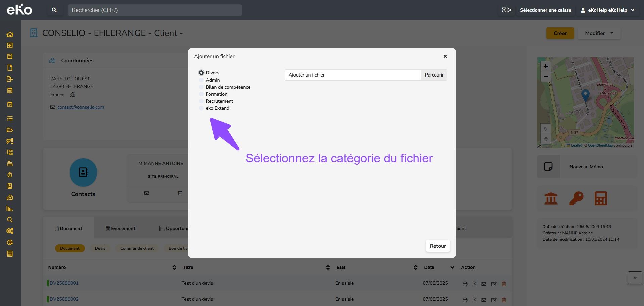Click the orange key icon
644x306 pixels.
(576, 198)
